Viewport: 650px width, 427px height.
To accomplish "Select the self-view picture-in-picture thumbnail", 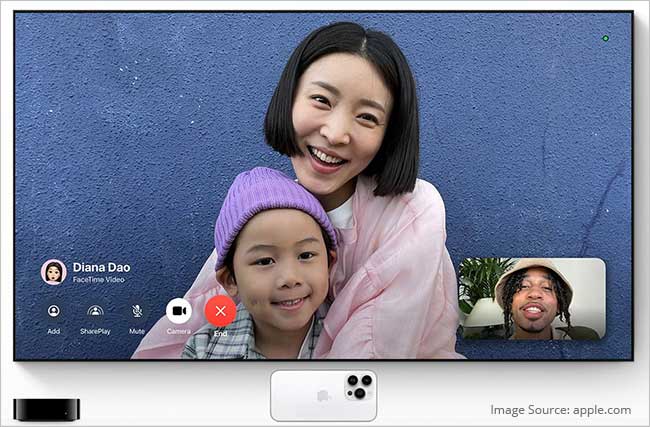I will pyautogui.click(x=531, y=298).
